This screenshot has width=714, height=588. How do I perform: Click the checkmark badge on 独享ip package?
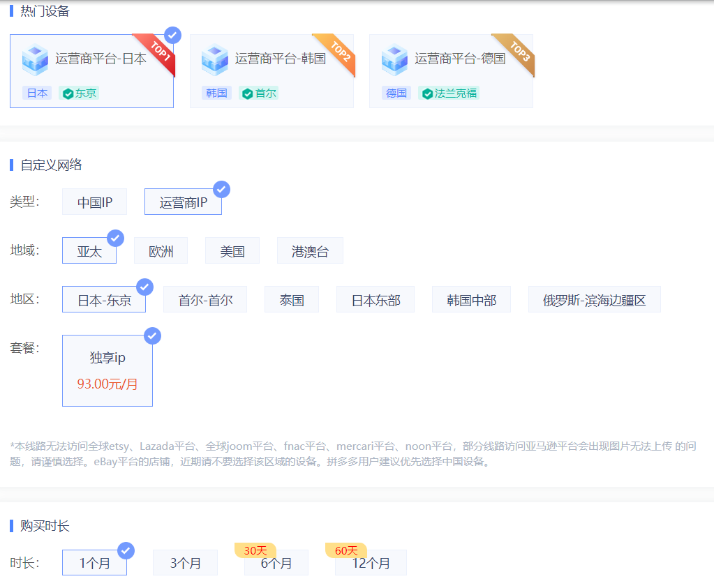click(x=152, y=336)
